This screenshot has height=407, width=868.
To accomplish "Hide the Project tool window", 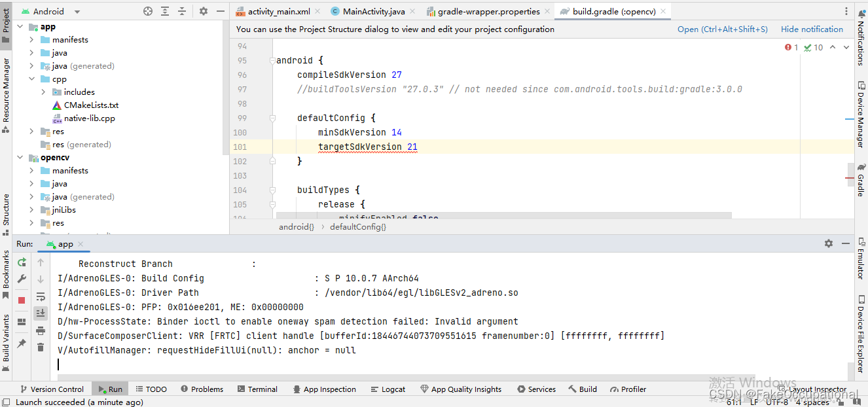I will [x=220, y=11].
